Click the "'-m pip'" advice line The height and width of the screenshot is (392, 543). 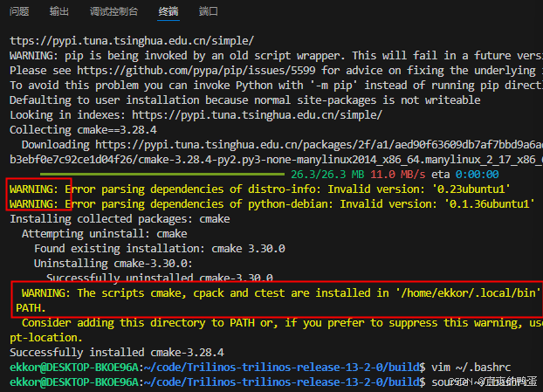tap(276, 86)
